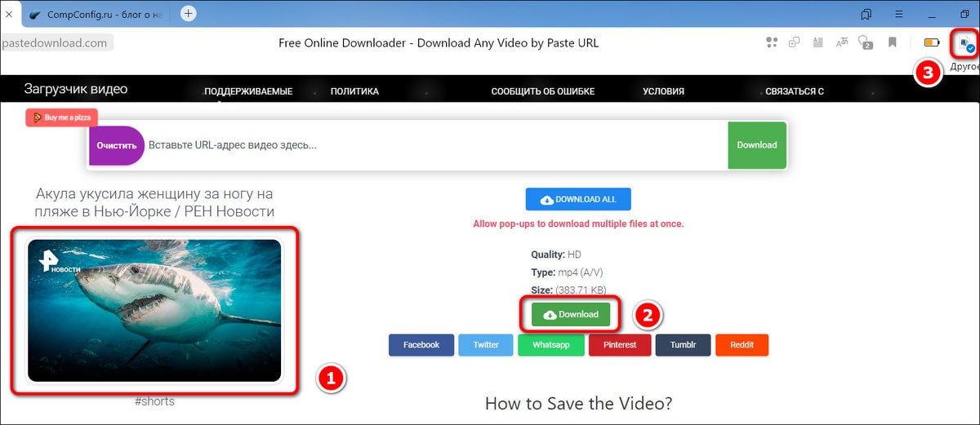Share via Reddit button
980x425 pixels.
742,345
